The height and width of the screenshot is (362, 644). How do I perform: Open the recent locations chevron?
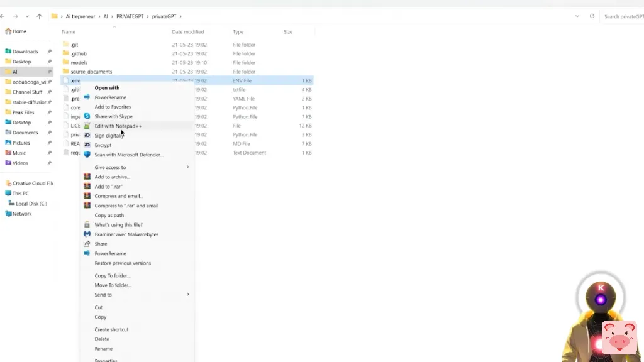(27, 16)
